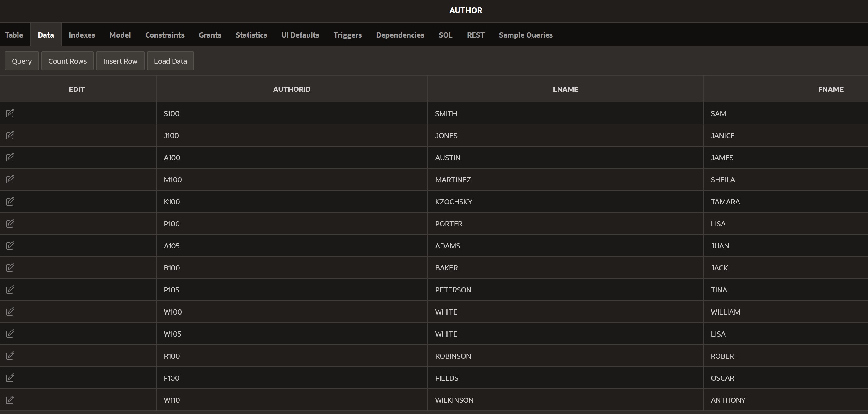Click the edit icon for ADAMS JUAN
The width and height of the screenshot is (868, 414).
click(x=10, y=245)
